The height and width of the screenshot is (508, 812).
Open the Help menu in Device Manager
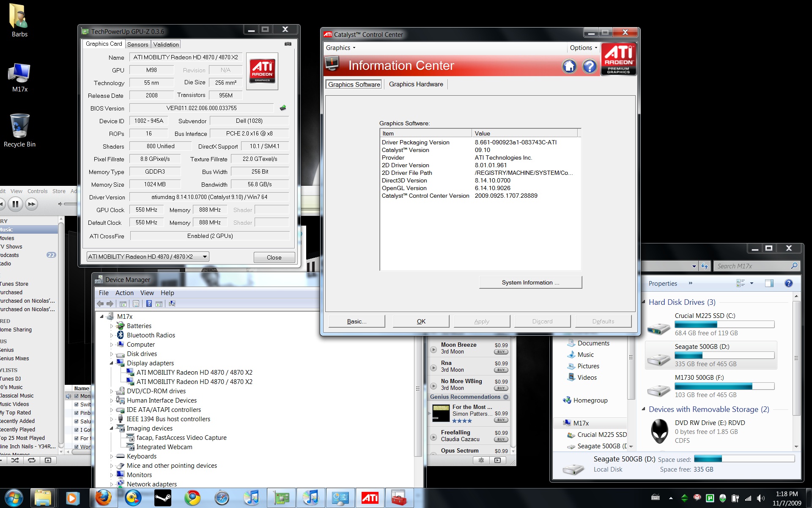pos(167,293)
